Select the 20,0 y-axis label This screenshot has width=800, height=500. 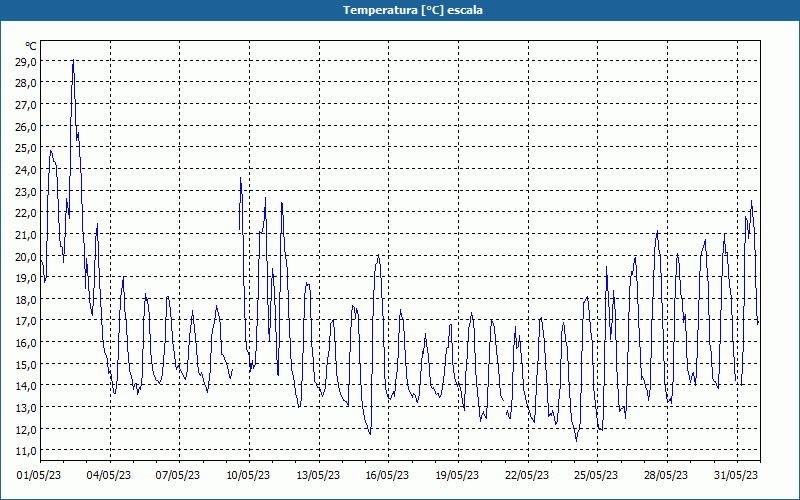pyautogui.click(x=26, y=256)
